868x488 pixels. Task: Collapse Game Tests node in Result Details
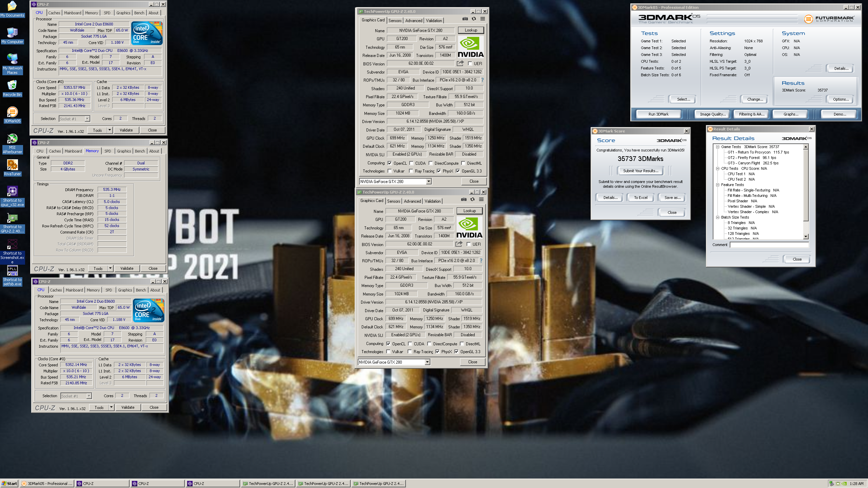tap(718, 147)
